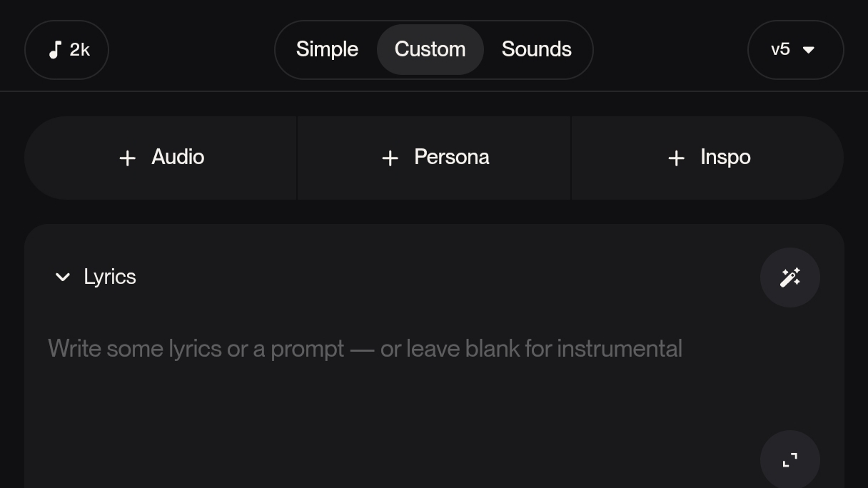Click the caret arrow beside v5
The width and height of the screenshot is (868, 488).
click(809, 50)
